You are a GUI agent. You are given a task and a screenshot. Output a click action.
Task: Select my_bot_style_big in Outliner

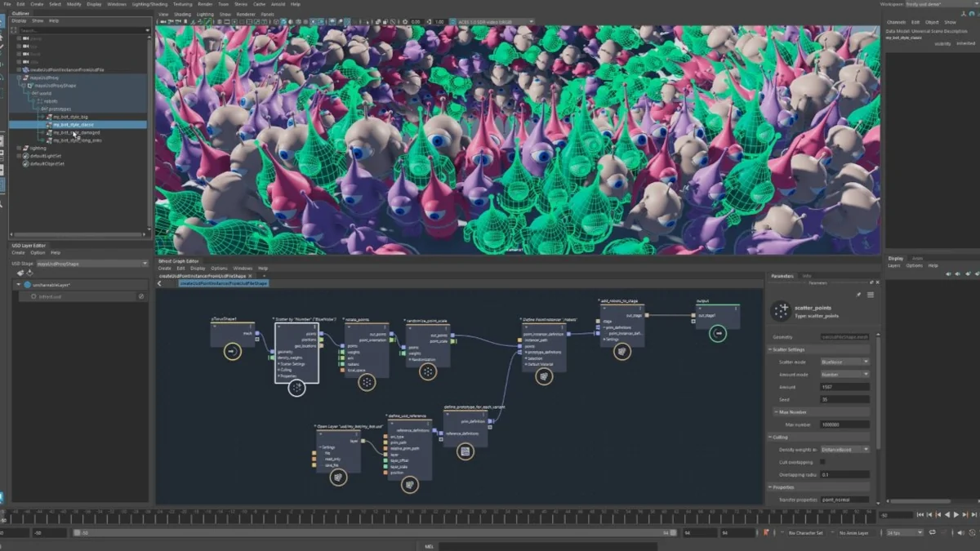tap(70, 117)
